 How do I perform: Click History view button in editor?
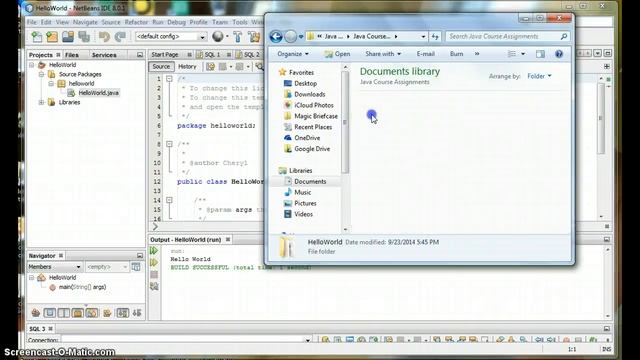click(x=187, y=67)
